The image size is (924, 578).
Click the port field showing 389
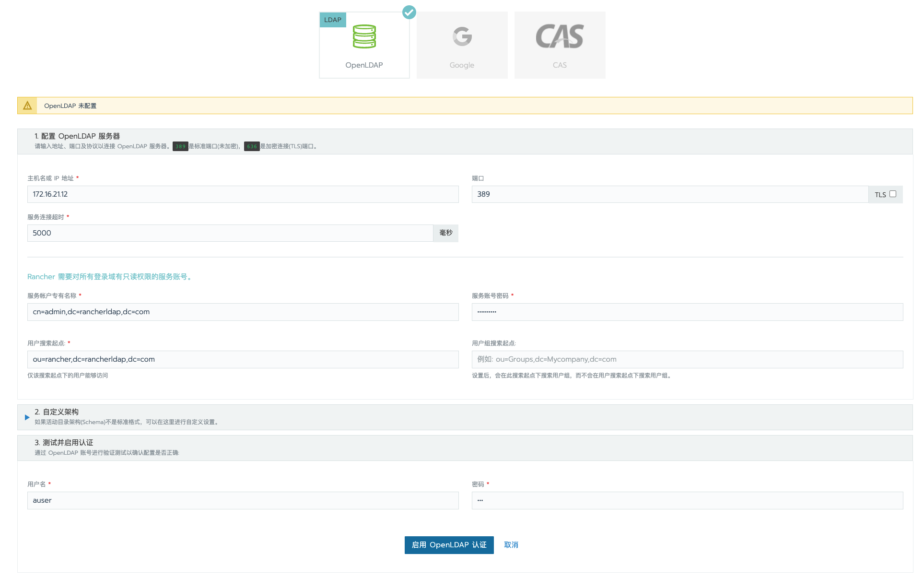[670, 194]
